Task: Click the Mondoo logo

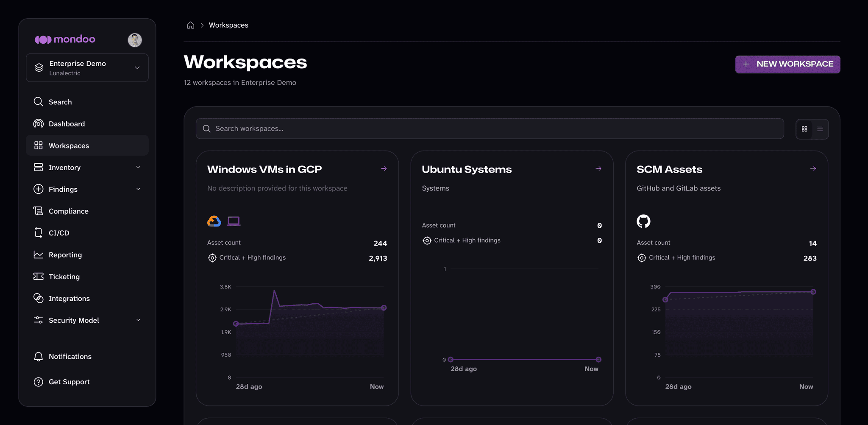Action: point(65,39)
